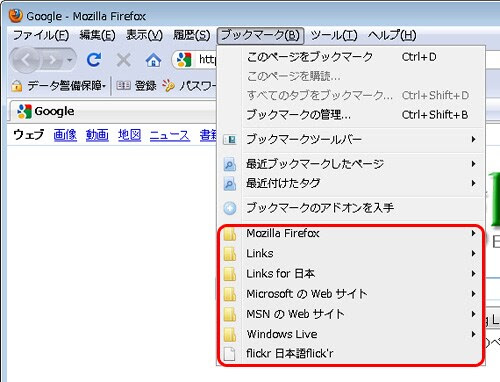Open the 編集(E) menu
Screen dimensions: 500x382
coord(97,35)
